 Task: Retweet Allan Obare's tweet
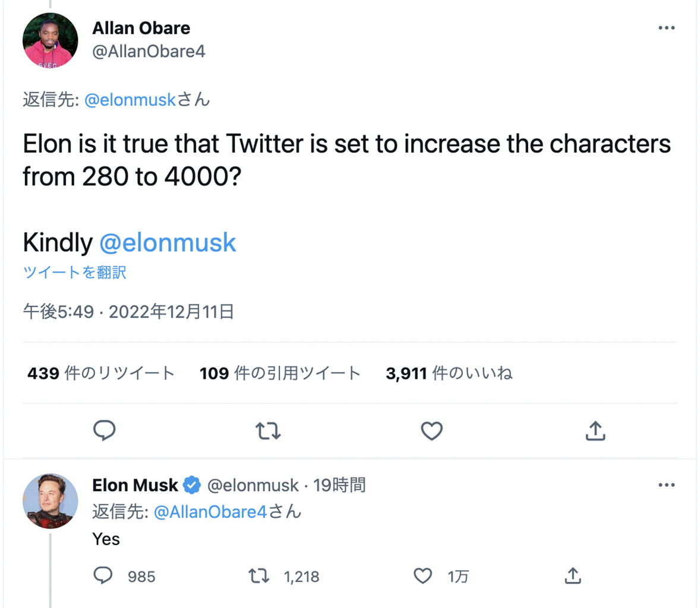tap(268, 430)
